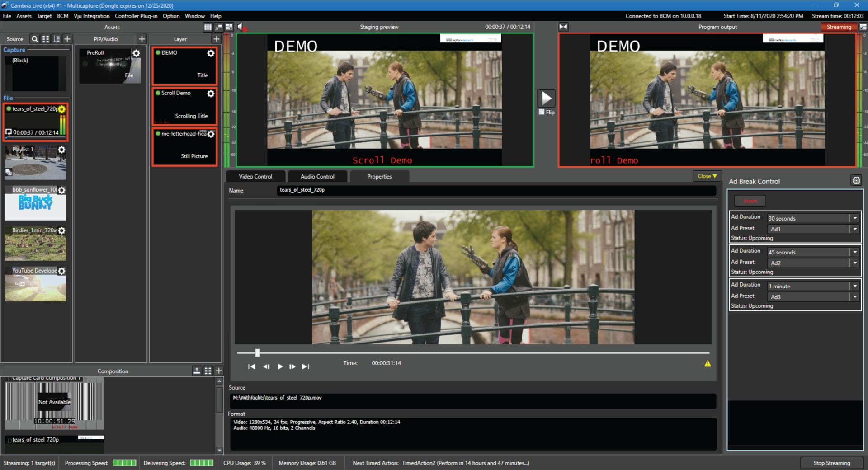
Task: Play the tears_of_steel clip preview
Action: point(280,367)
